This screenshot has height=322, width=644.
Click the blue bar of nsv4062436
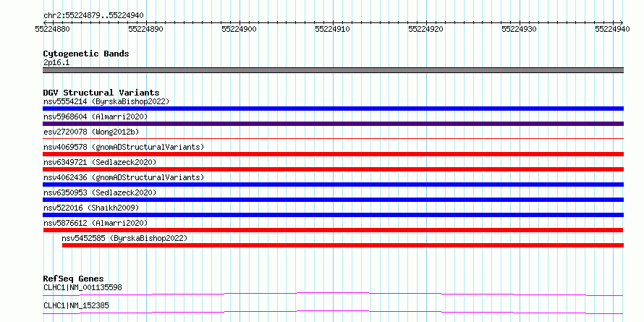coord(333,185)
